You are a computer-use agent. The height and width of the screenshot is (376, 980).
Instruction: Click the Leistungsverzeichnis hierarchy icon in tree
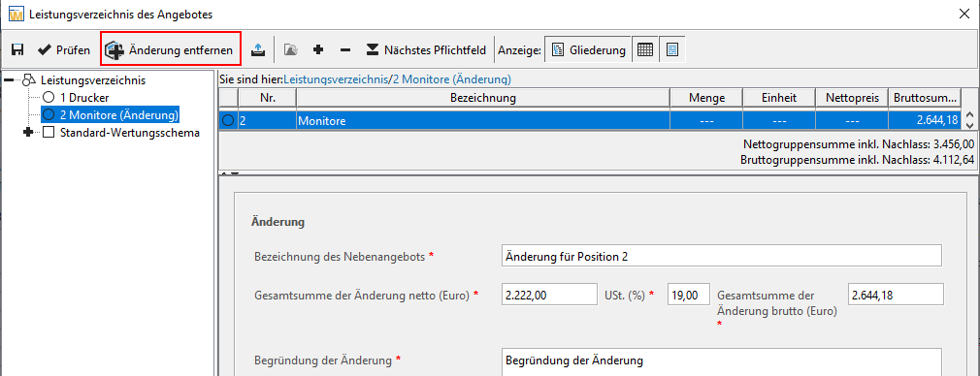point(29,80)
